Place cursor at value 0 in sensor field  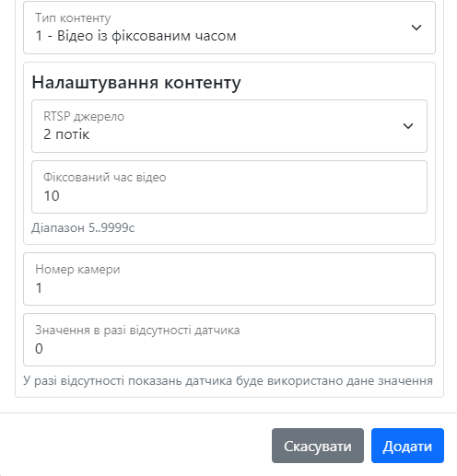point(39,349)
